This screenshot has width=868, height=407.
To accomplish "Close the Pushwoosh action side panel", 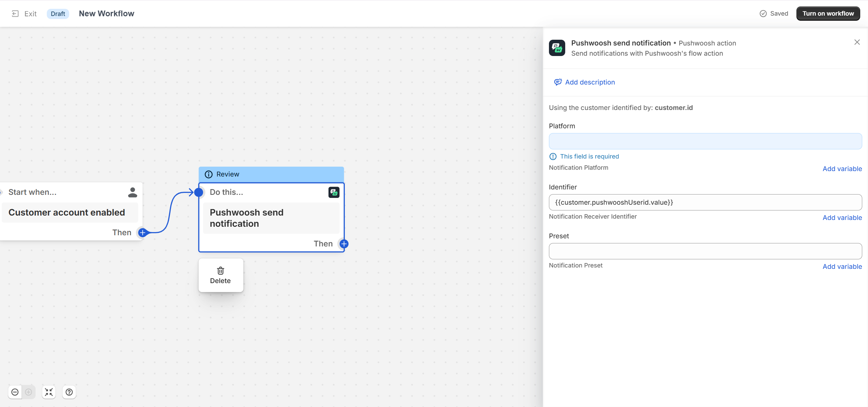I will click(857, 42).
